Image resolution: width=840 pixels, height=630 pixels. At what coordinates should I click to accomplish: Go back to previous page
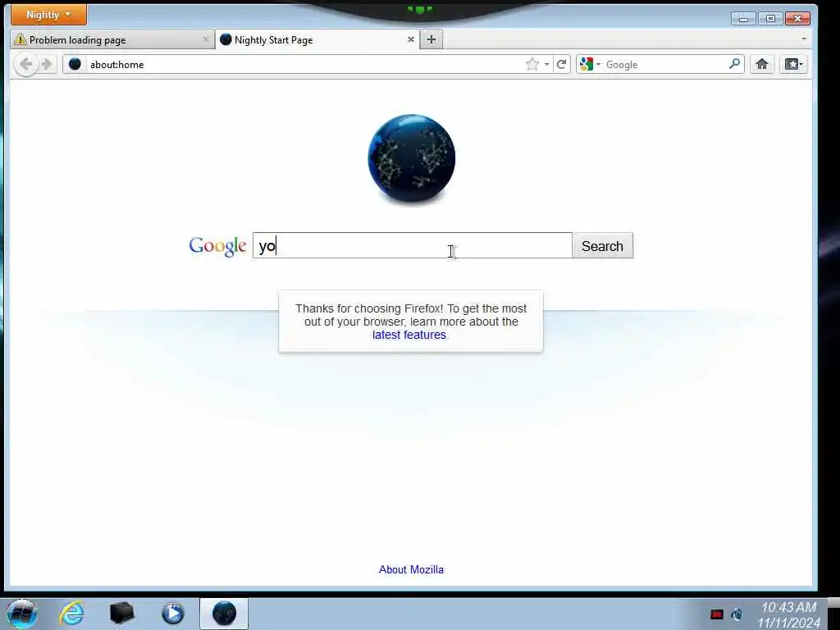pyautogui.click(x=25, y=64)
